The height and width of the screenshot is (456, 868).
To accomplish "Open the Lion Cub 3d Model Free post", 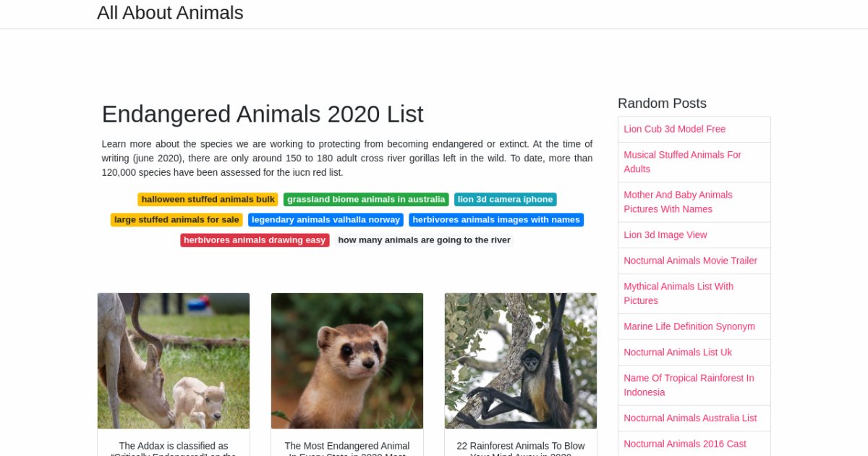I will [x=674, y=129].
